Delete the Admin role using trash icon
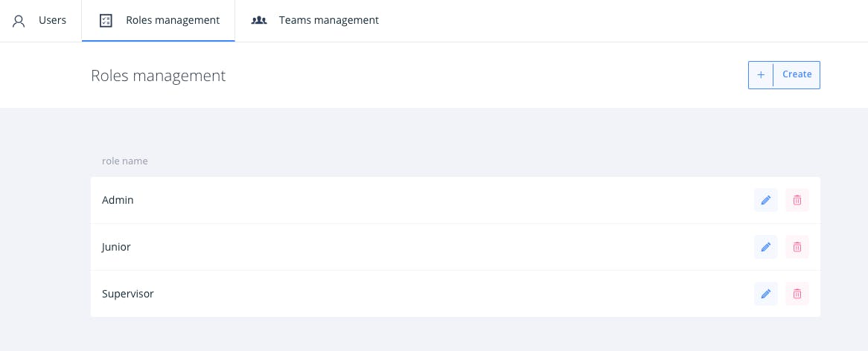This screenshot has height=351, width=868. coord(797,200)
